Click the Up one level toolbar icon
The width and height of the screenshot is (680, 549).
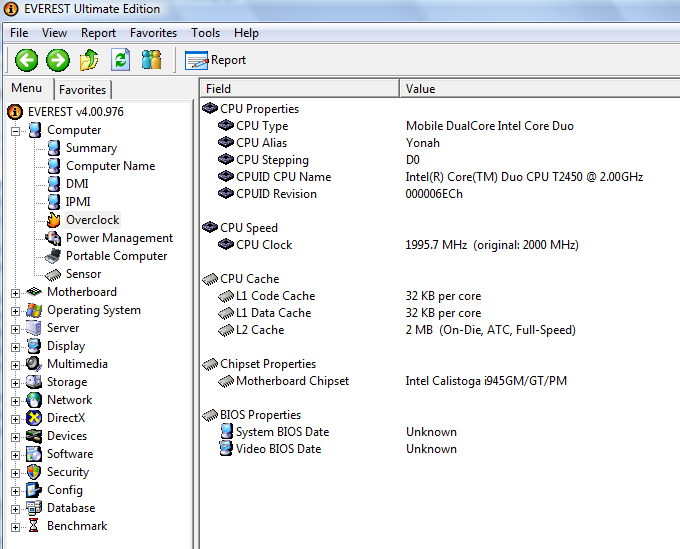(89, 60)
